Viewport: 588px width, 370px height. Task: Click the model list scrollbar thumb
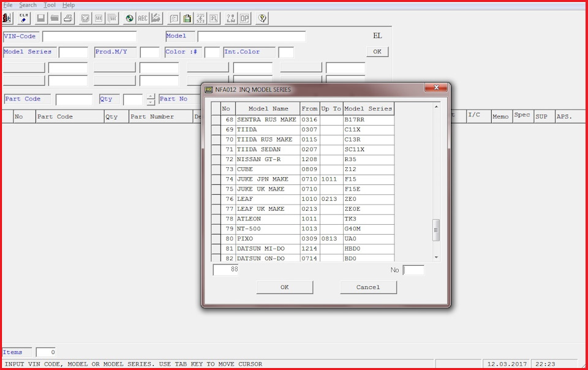pyautogui.click(x=436, y=230)
